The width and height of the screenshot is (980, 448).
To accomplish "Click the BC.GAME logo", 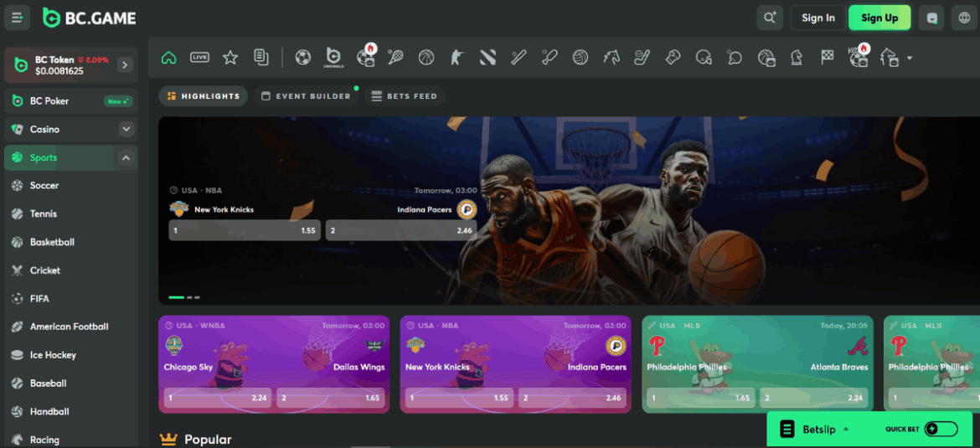I will (x=89, y=18).
